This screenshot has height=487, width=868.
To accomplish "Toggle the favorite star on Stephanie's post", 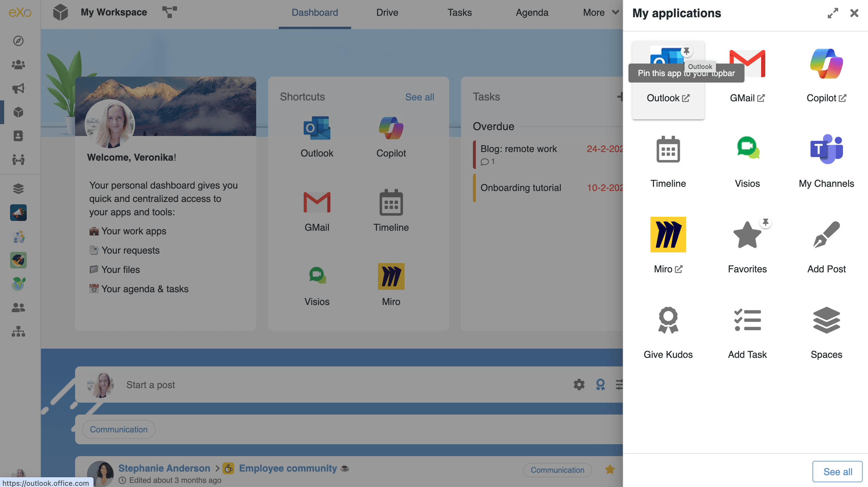I will click(x=609, y=469).
